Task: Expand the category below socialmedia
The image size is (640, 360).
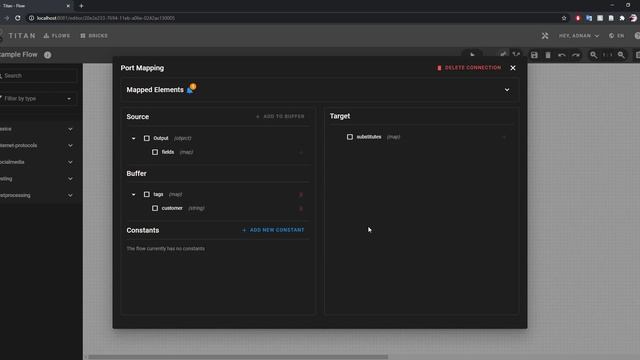Action: (x=37, y=179)
